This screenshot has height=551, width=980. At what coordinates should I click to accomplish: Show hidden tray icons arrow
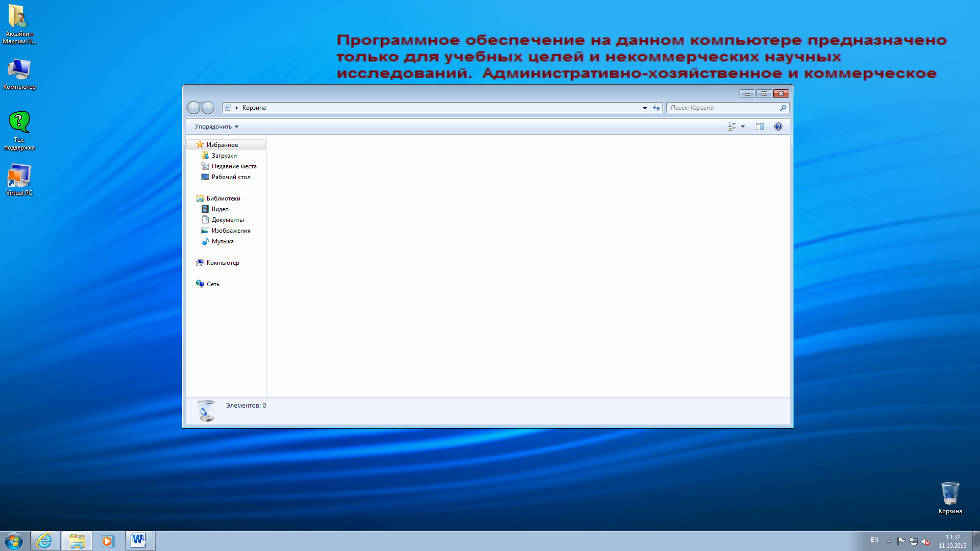[889, 541]
